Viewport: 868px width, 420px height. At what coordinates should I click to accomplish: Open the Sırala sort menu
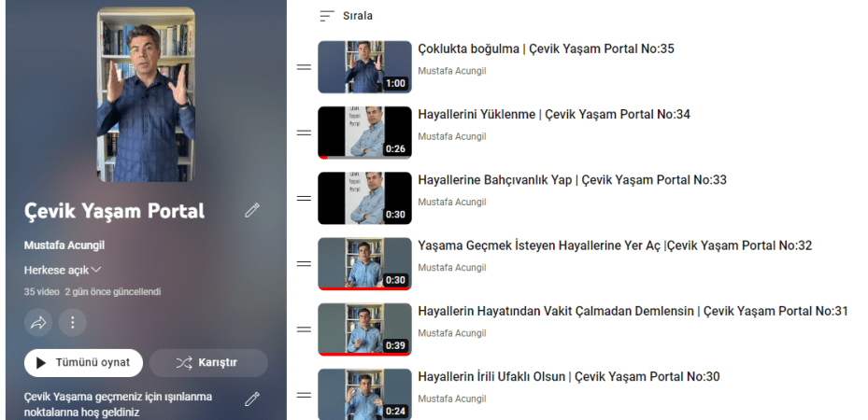tap(339, 16)
